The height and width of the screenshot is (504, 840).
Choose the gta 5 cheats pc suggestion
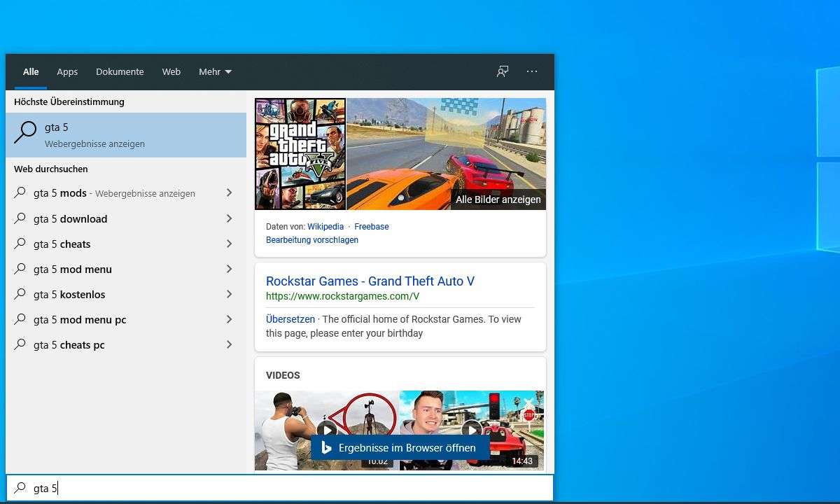point(126,344)
